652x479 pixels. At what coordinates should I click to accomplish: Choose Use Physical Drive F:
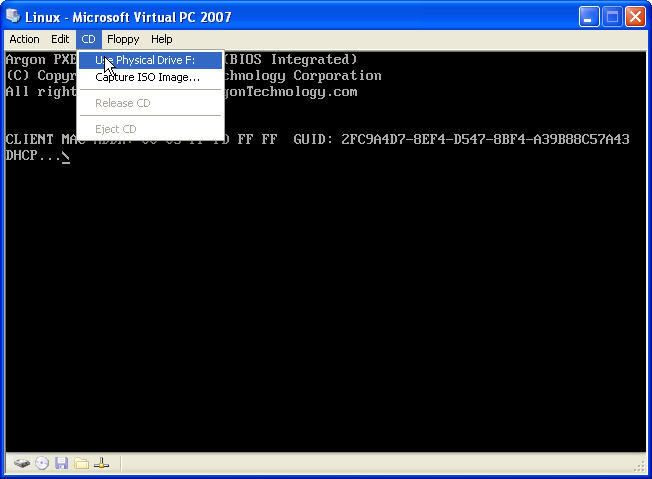(151, 60)
